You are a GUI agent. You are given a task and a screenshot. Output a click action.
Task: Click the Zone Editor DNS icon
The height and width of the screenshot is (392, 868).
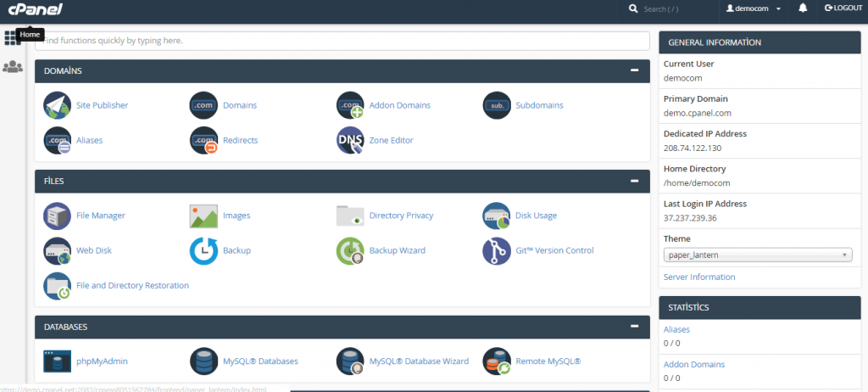(350, 140)
